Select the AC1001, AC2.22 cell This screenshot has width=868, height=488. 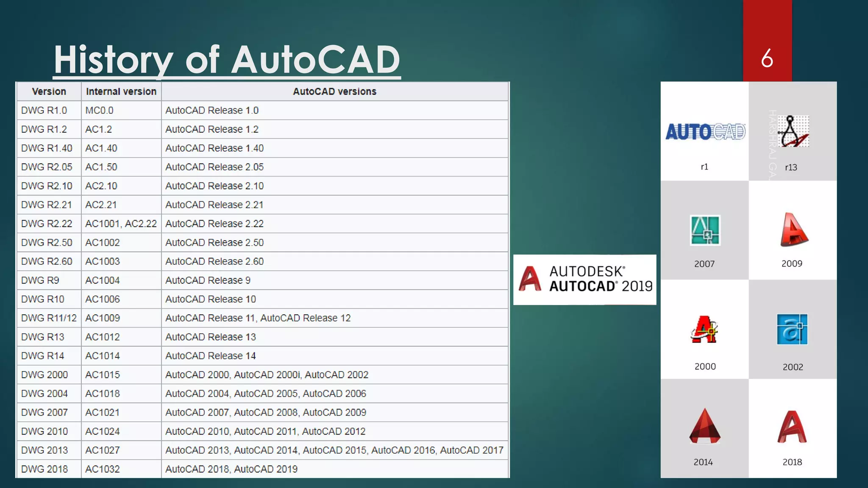point(121,224)
